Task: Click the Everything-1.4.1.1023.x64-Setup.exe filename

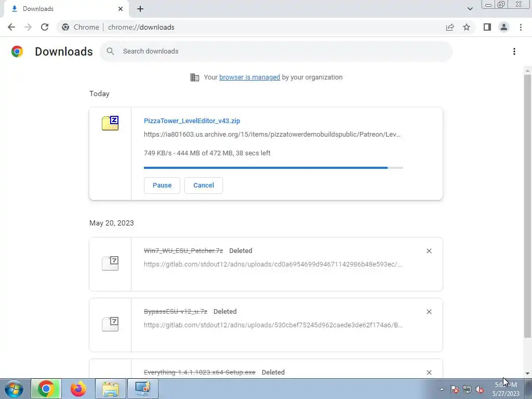Action: pos(199,372)
